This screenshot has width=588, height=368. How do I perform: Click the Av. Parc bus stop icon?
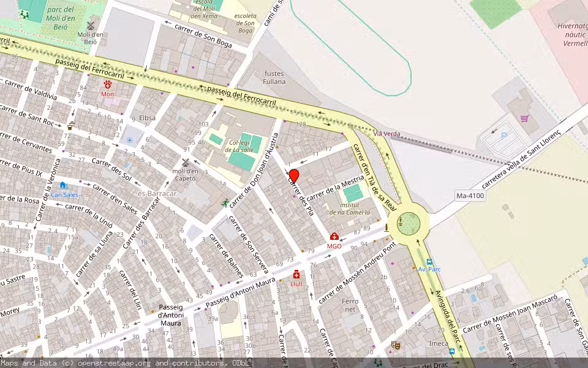pos(429,262)
